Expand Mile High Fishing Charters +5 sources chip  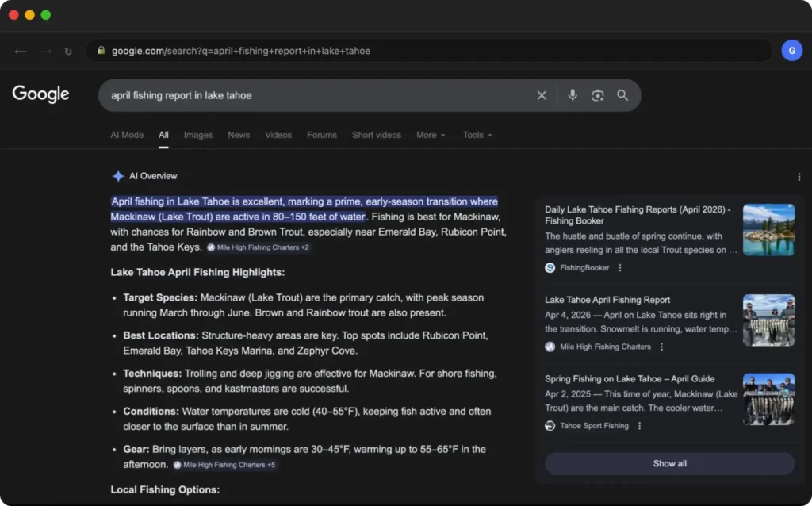coord(224,465)
